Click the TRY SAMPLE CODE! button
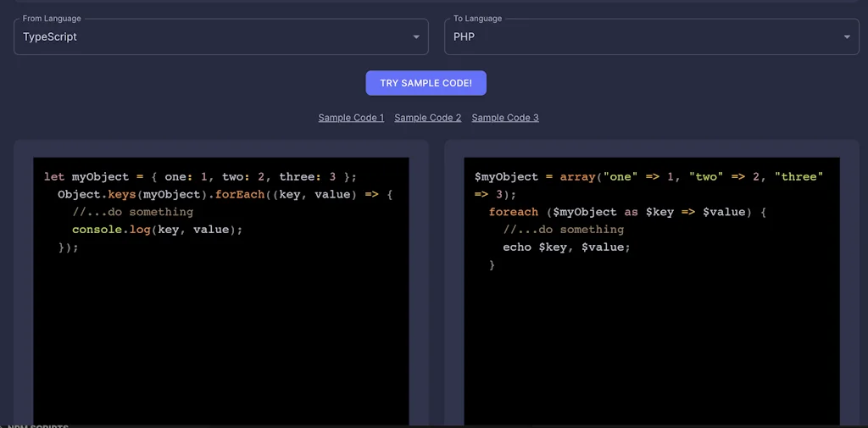 pyautogui.click(x=426, y=83)
